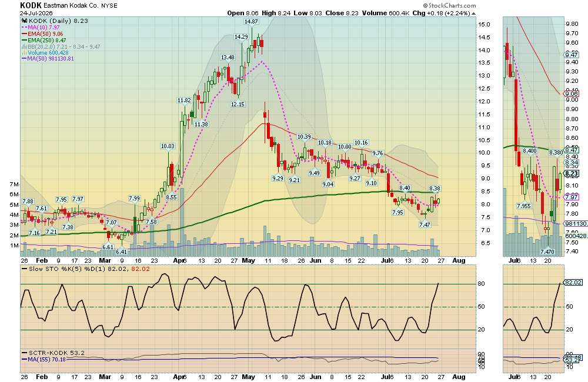Click the 7.47 low label in main chart

(x=425, y=224)
